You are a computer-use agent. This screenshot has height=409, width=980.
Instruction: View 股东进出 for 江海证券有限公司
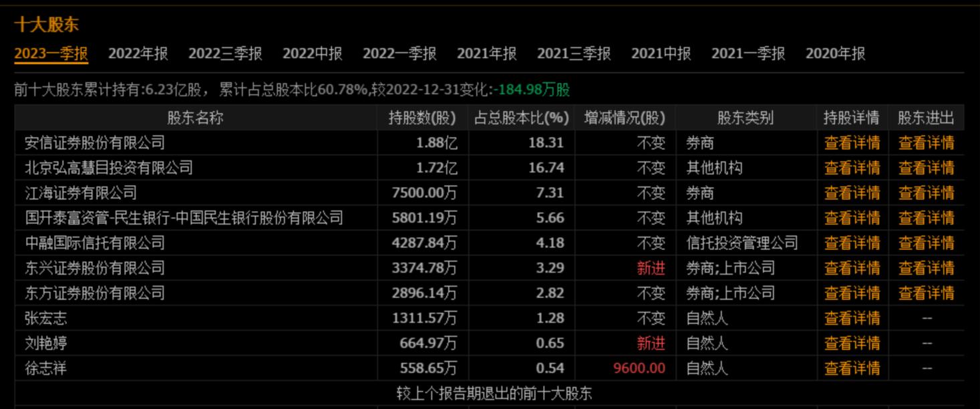click(926, 193)
